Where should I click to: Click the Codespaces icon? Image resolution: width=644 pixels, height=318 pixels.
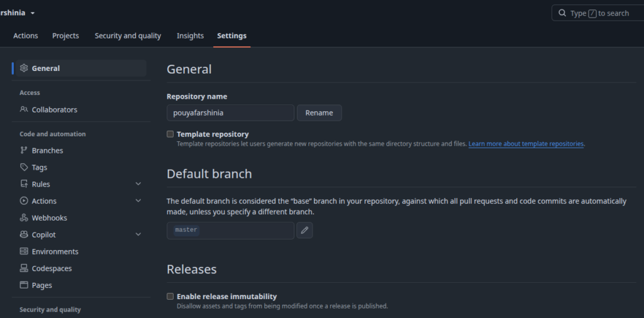click(x=24, y=268)
